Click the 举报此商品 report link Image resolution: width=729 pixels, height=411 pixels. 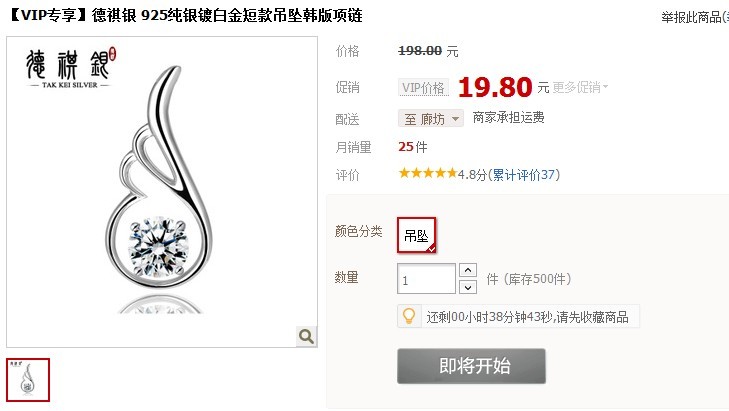(x=695, y=17)
